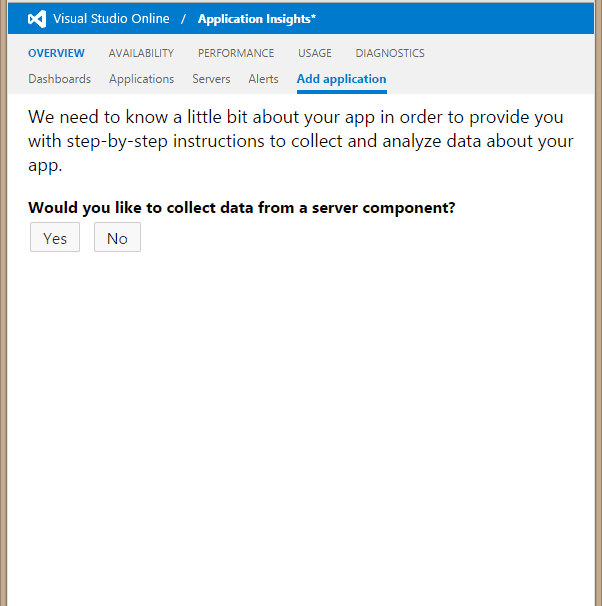The height and width of the screenshot is (606, 602).
Task: Open the Alerts sub-menu item
Action: tap(263, 79)
